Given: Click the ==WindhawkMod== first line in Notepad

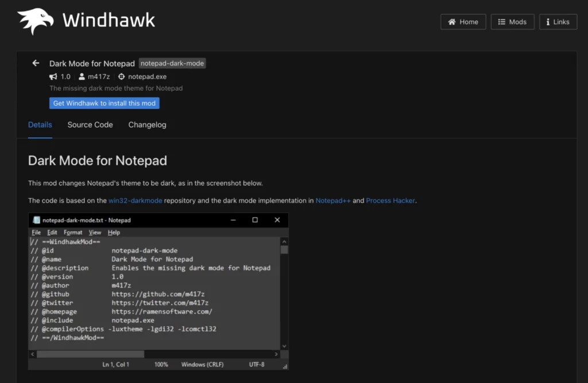Looking at the screenshot, I should [x=65, y=242].
